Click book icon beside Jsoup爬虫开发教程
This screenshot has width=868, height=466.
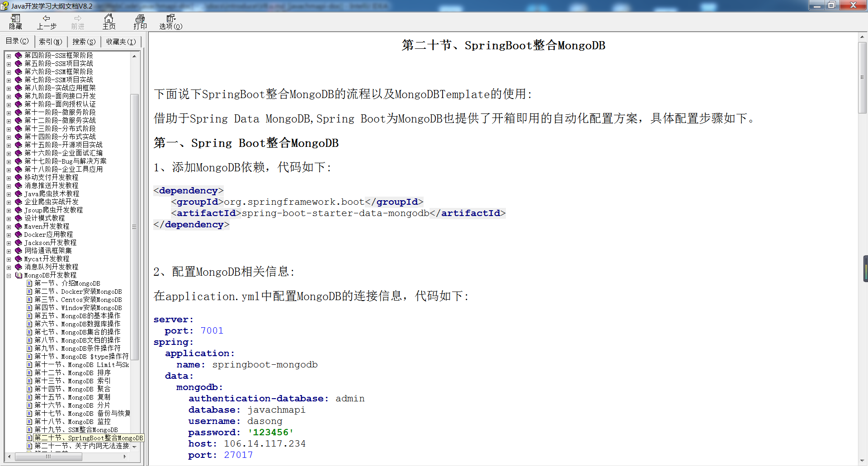[19, 210]
